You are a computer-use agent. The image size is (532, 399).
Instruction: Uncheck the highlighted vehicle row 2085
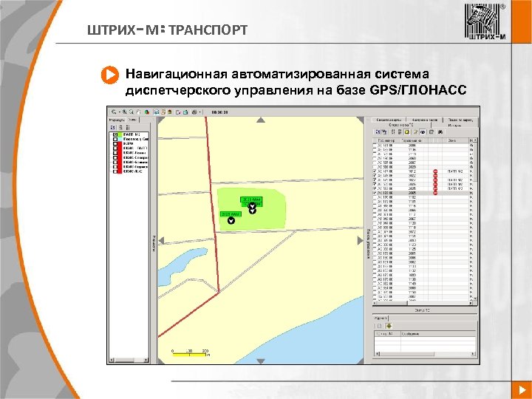[375, 193]
